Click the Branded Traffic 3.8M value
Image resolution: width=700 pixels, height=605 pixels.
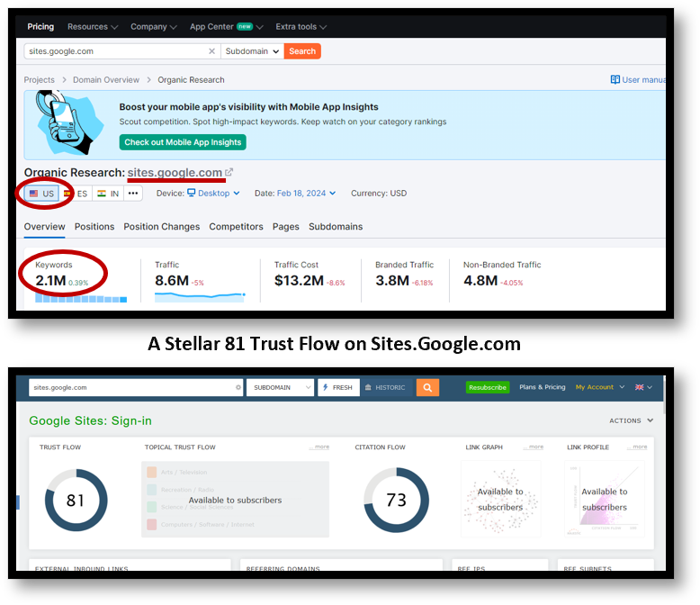[392, 281]
